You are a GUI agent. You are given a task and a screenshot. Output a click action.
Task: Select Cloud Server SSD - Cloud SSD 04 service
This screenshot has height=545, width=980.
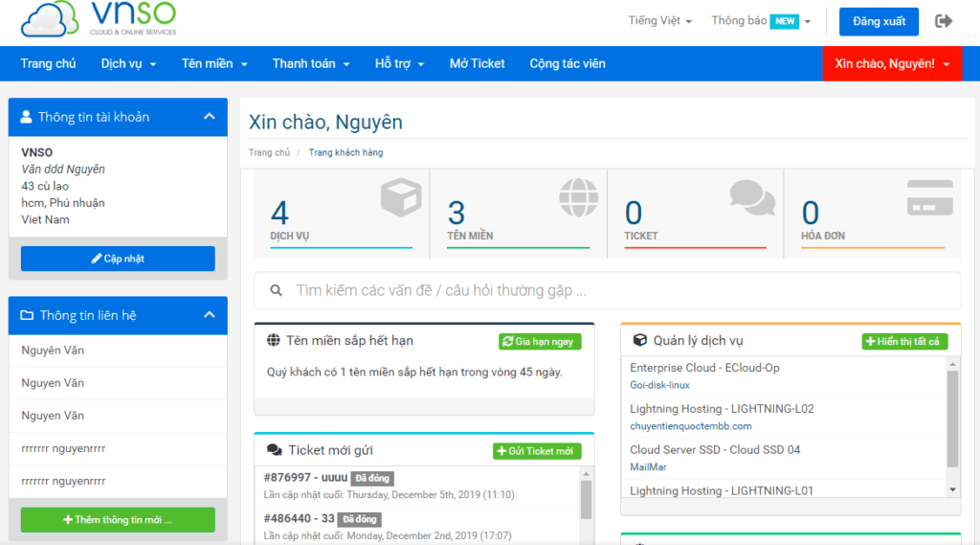[715, 450]
